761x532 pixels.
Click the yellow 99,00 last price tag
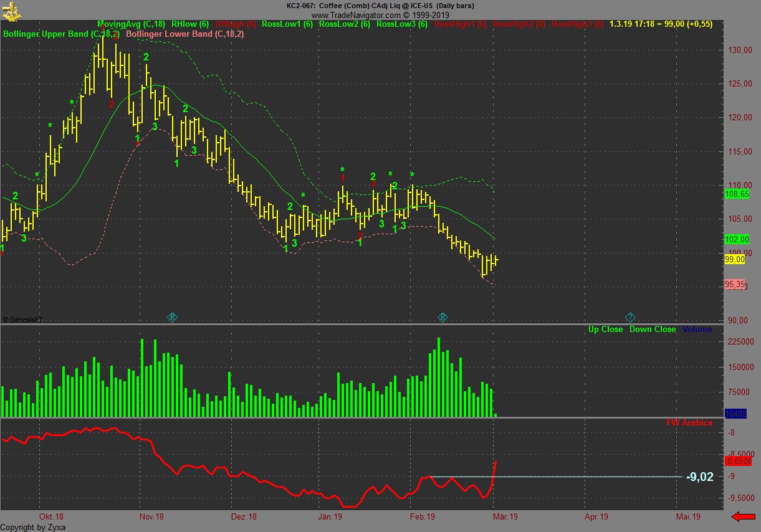[735, 260]
